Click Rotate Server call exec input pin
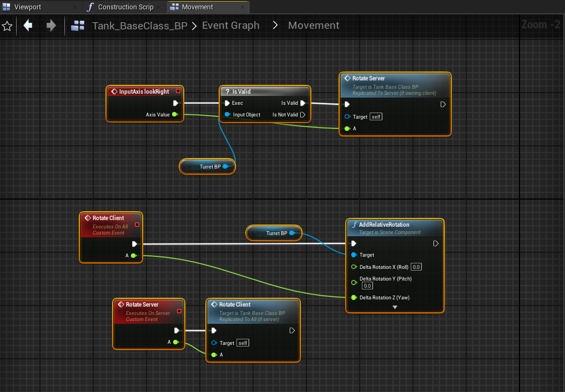The width and height of the screenshot is (565, 392). (x=347, y=104)
